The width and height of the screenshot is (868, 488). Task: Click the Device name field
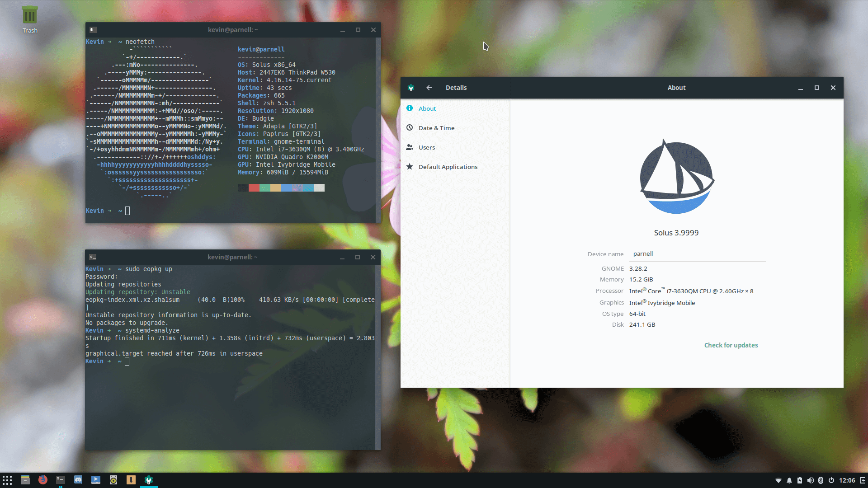(x=698, y=254)
